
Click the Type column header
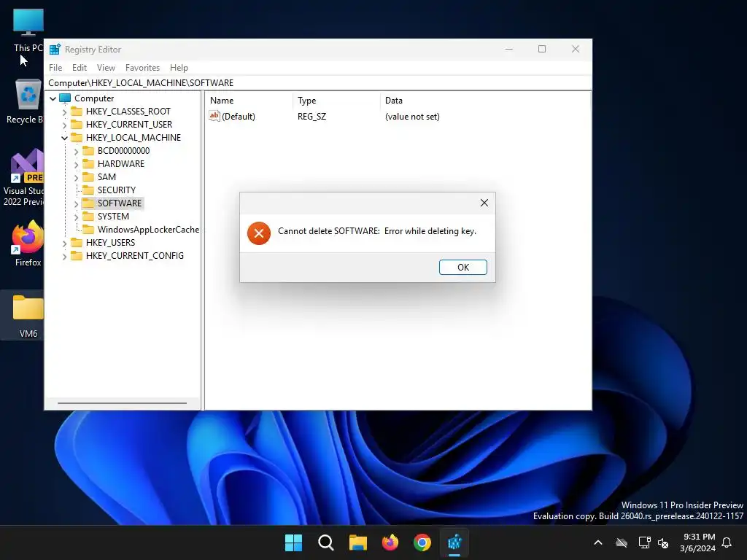[x=307, y=101]
